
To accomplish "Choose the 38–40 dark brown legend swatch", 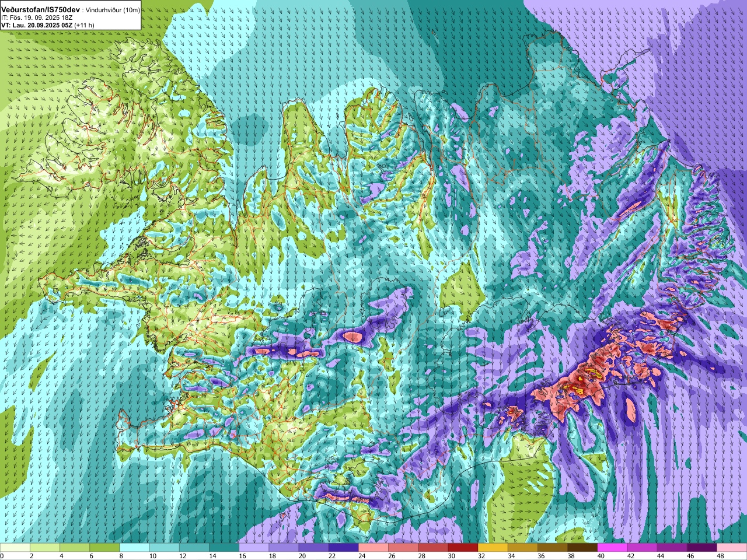I will 582,548.
